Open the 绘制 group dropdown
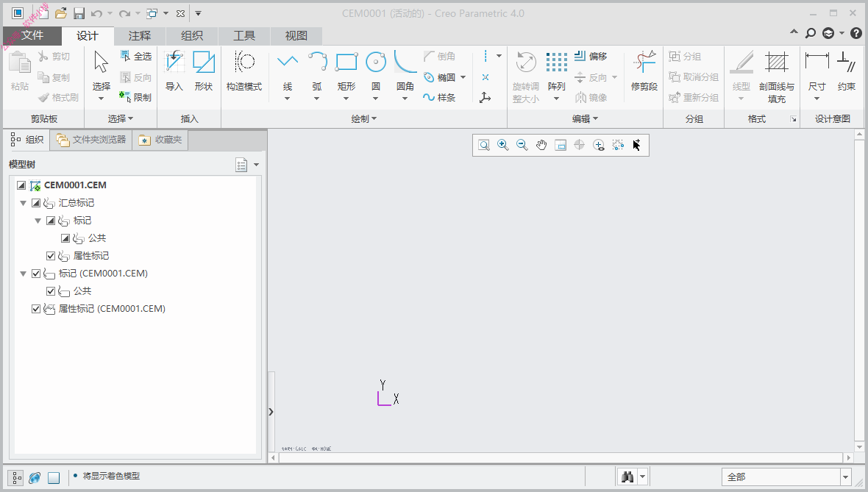Image resolution: width=868 pixels, height=492 pixels. (x=363, y=118)
